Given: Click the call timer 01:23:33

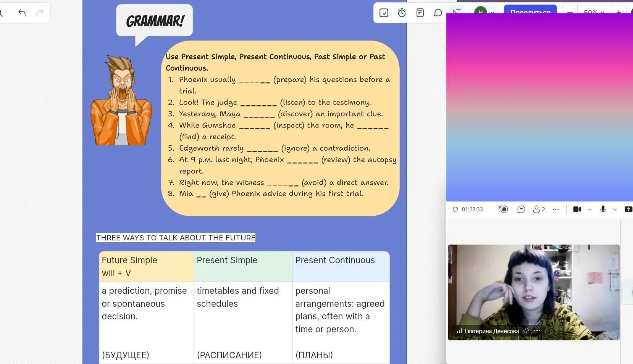Looking at the screenshot, I should (x=472, y=209).
